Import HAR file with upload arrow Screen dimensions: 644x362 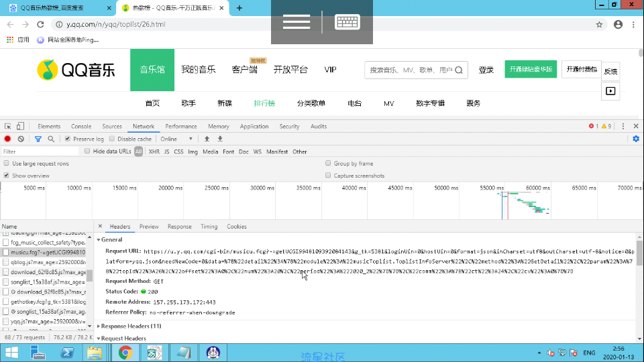(x=207, y=139)
